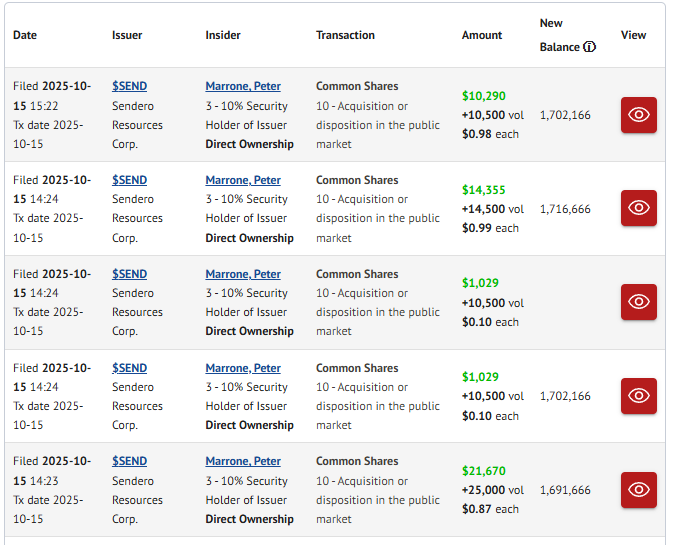Open eye button for the $14,355 transaction
This screenshot has width=674, height=545.
(x=638, y=208)
